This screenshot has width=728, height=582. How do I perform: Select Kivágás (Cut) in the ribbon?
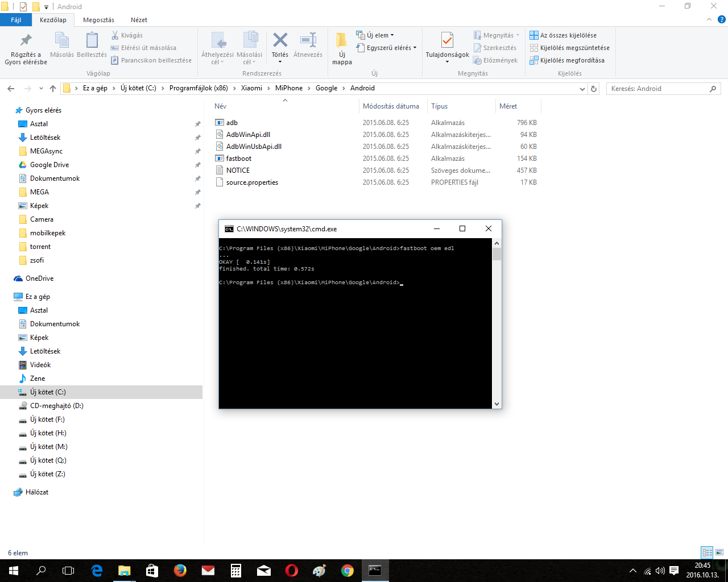click(127, 35)
